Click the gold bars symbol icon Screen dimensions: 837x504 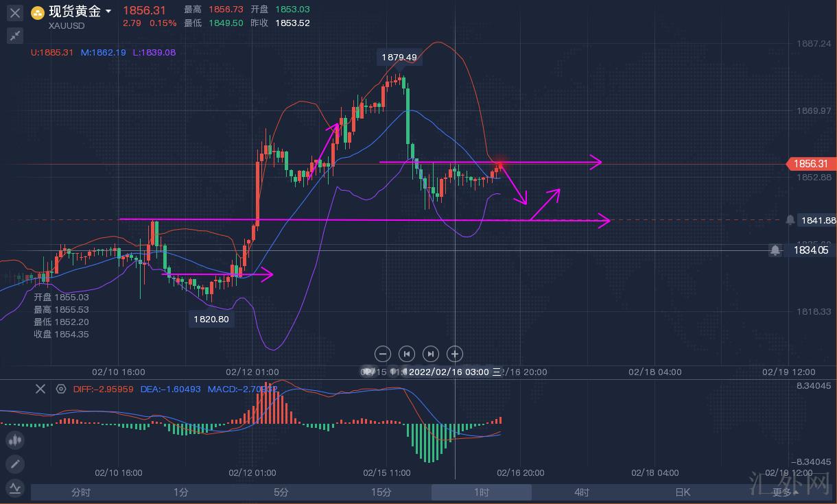click(x=38, y=12)
